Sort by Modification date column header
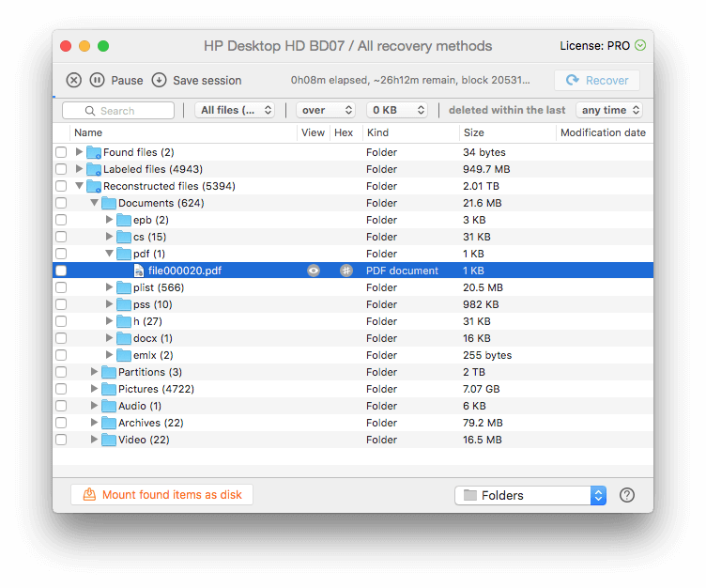Screen dimensions: 706x588 (x=603, y=133)
